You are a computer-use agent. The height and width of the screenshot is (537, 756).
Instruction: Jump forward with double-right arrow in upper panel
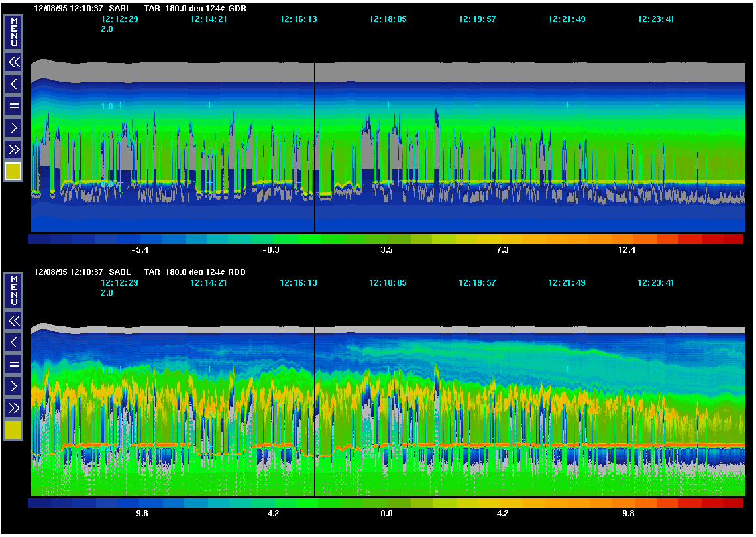tap(13, 149)
